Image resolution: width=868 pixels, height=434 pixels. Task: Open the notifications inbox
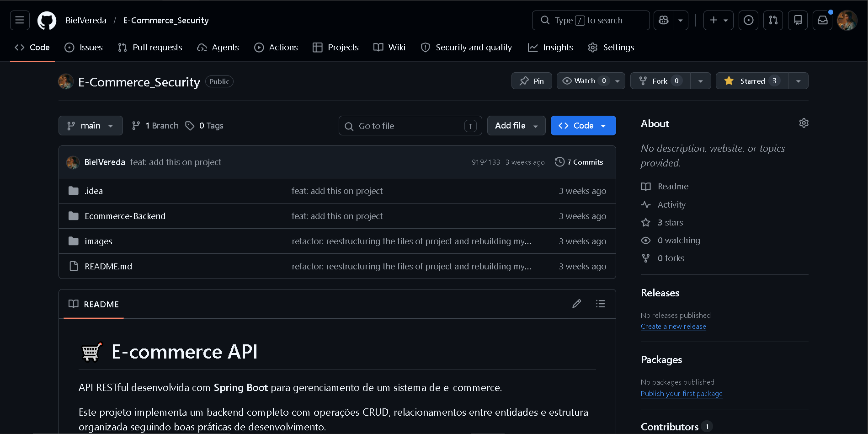(823, 20)
